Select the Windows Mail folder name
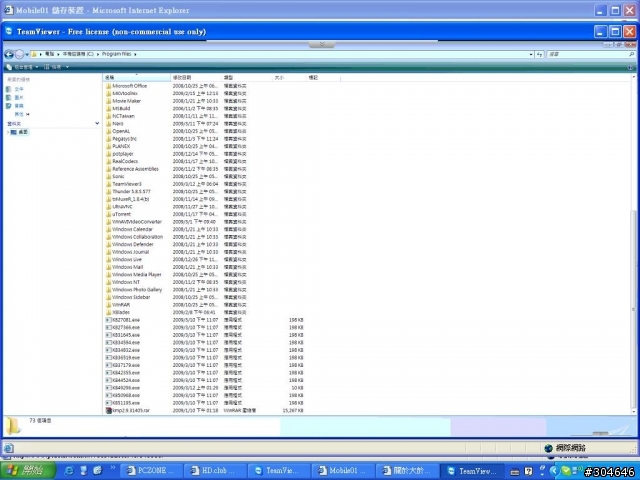640x480 pixels. tap(128, 267)
